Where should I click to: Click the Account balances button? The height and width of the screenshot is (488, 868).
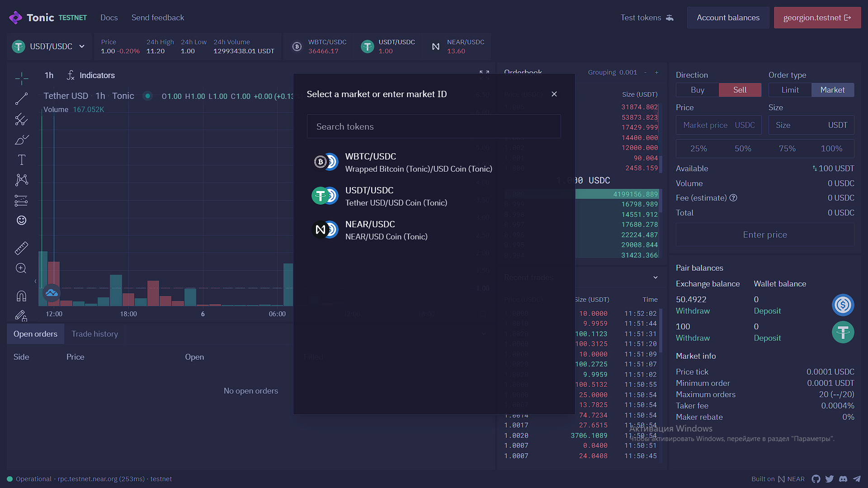pos(728,18)
